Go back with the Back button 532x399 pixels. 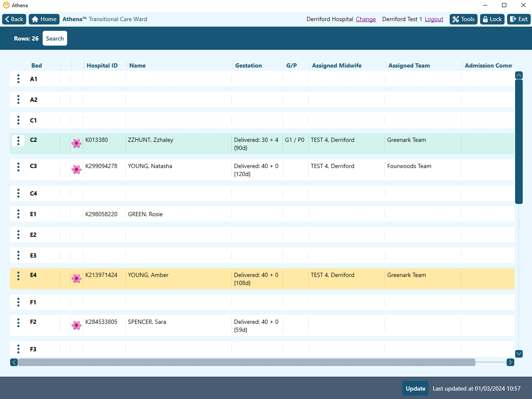(14, 19)
